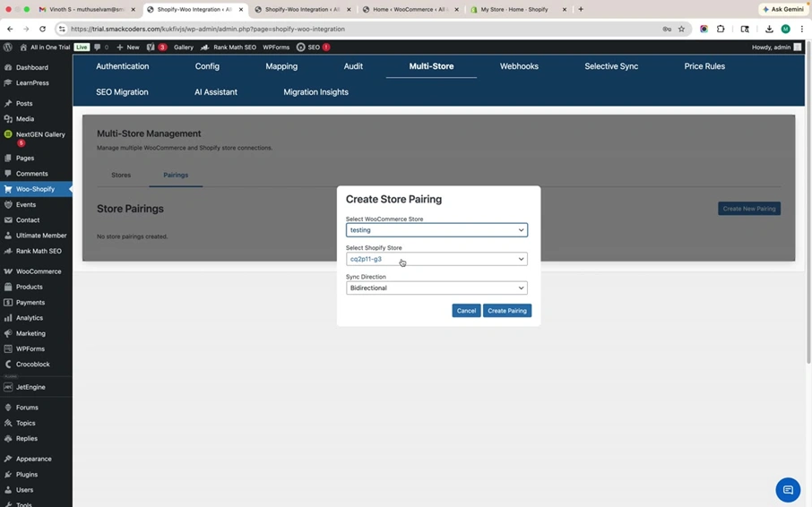Expand the Select Shopify Store dropdown

(x=436, y=259)
